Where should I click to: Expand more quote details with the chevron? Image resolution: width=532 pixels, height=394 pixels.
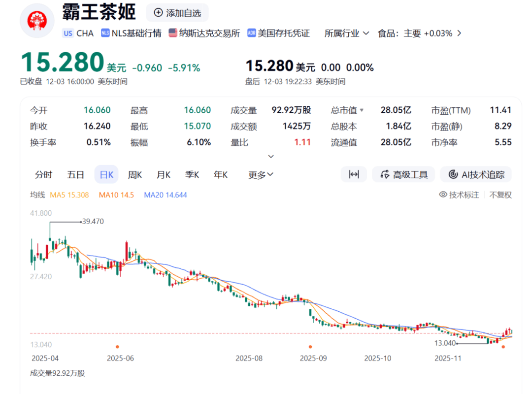(x=270, y=157)
